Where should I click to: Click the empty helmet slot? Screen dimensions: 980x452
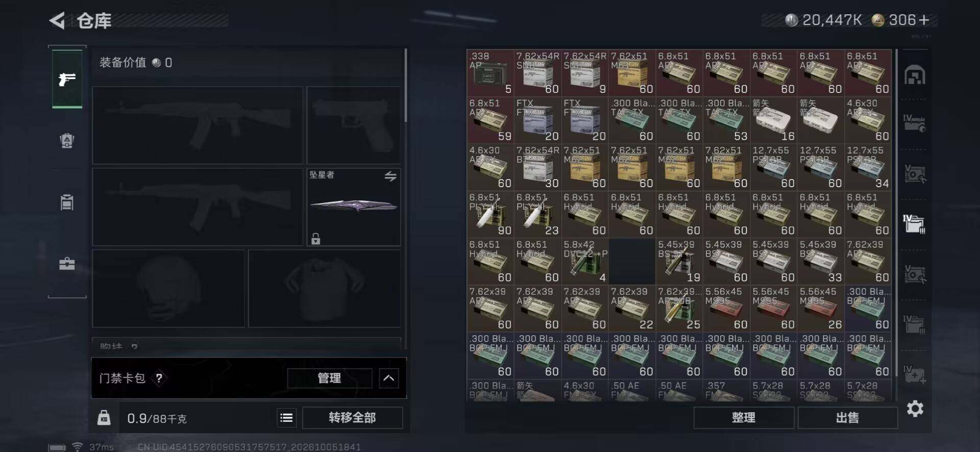coord(168,288)
